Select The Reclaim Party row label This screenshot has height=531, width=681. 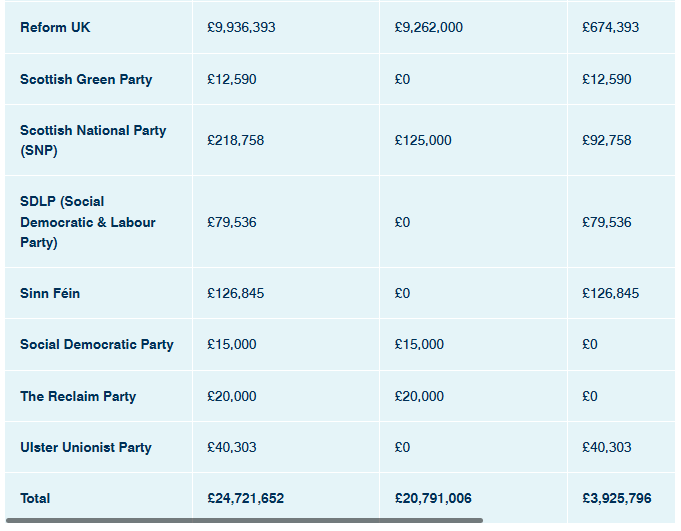(x=78, y=396)
